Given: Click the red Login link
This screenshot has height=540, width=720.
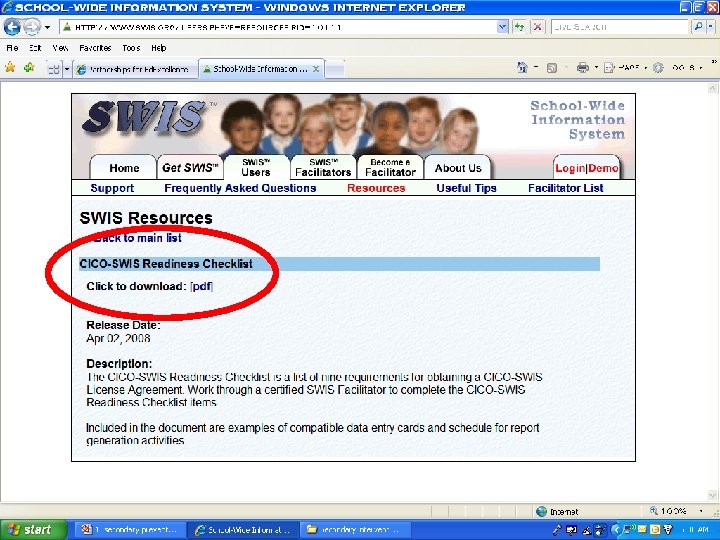Looking at the screenshot, I should (x=570, y=168).
